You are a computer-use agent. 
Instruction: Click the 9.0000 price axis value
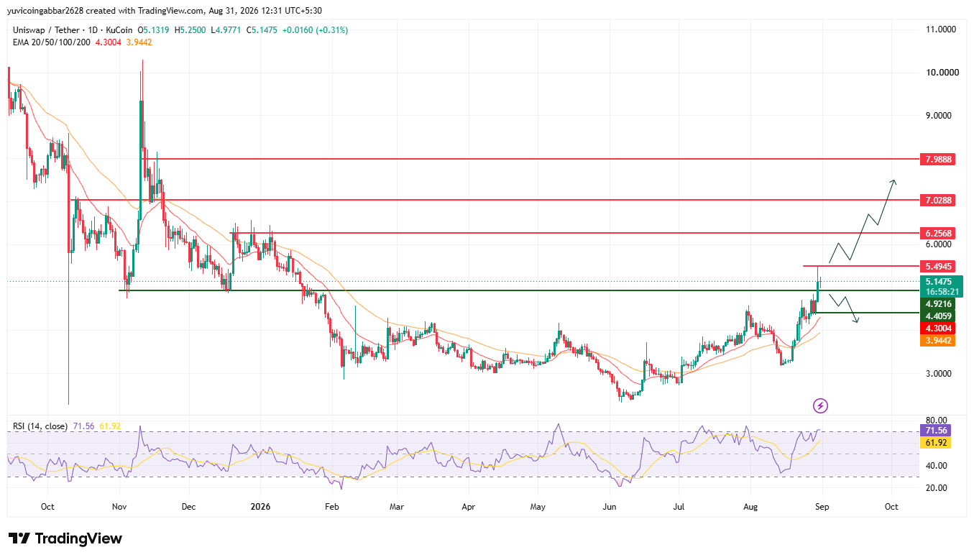click(x=940, y=116)
